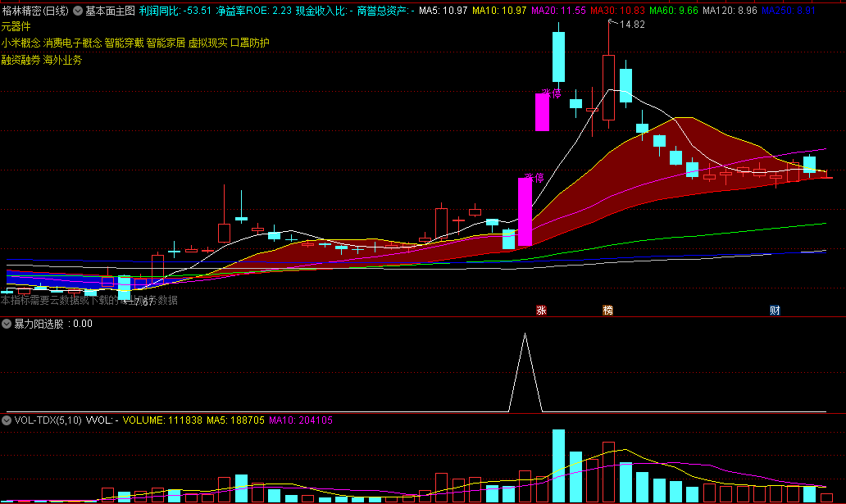The height and width of the screenshot is (504, 846).
Task: Click the 元器件 industry tag
Action: (16, 26)
